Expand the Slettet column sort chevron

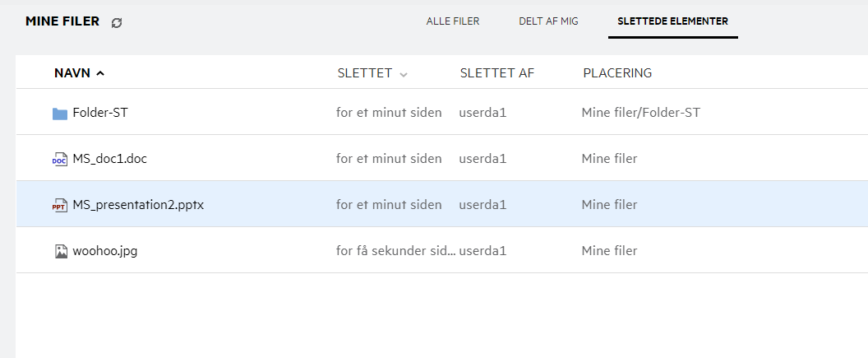click(404, 74)
